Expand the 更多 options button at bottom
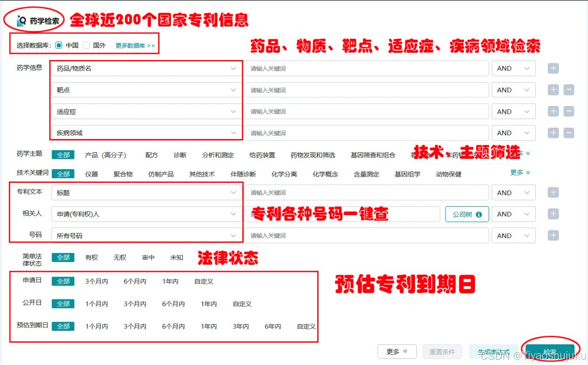This screenshot has width=588, height=365. click(x=397, y=352)
